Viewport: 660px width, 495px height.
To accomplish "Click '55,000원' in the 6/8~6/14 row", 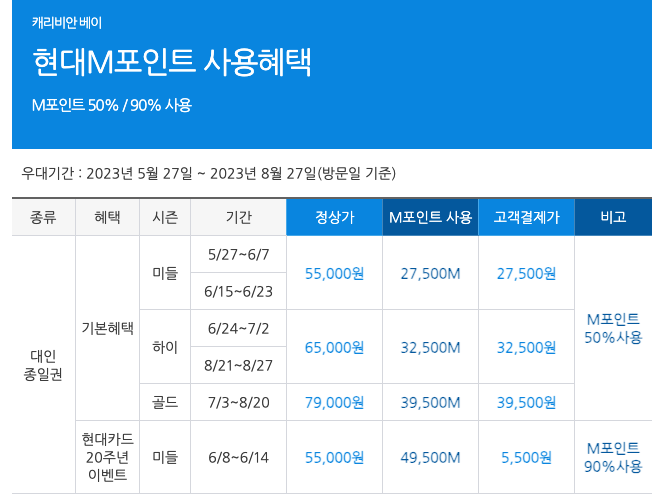I will pyautogui.click(x=335, y=458).
